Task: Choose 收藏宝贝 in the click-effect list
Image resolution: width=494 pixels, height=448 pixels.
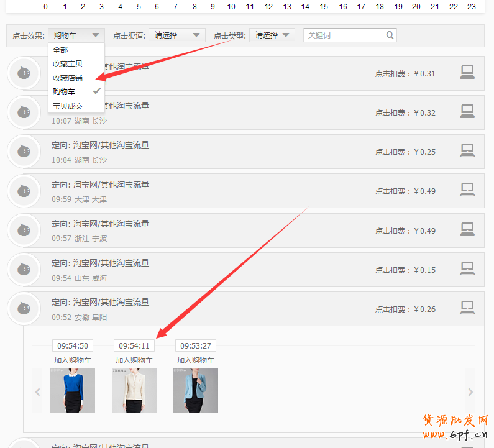Action: click(76, 64)
